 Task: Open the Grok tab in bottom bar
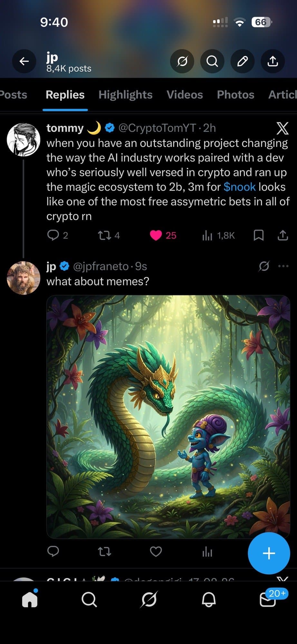(149, 599)
